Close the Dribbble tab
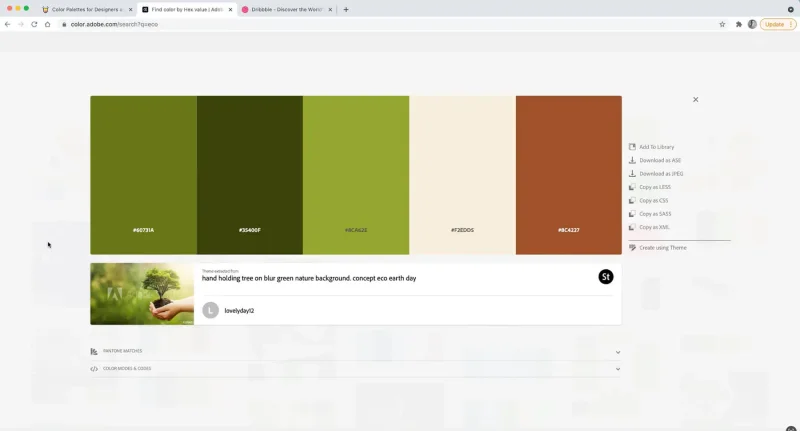Screen dimensions: 800x431 point(330,9)
